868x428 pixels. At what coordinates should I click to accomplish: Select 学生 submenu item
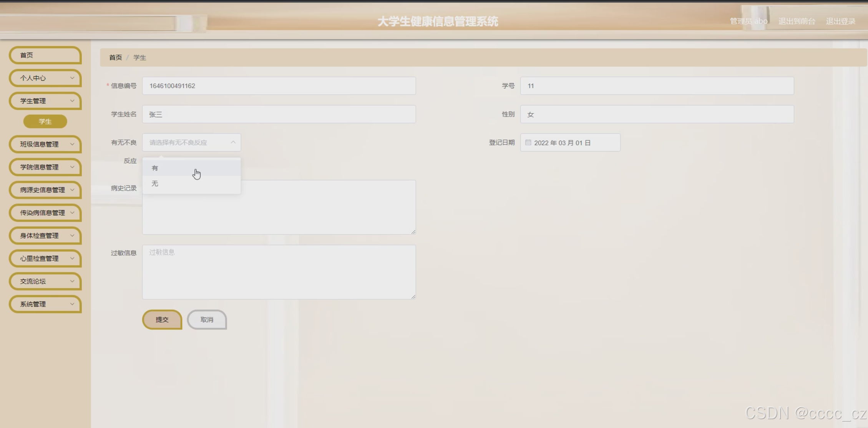pos(45,122)
